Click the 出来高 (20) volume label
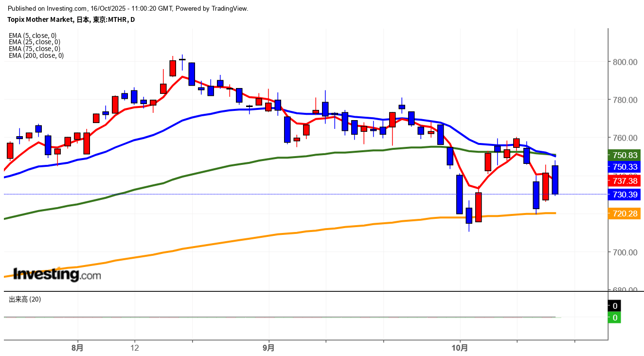This screenshot has width=644, height=356. [25, 300]
